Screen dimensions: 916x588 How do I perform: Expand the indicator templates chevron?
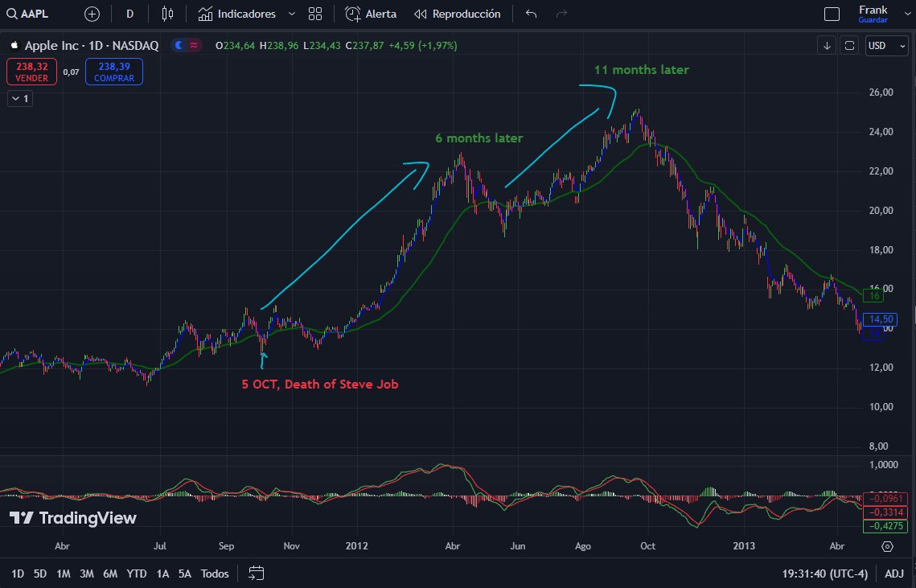(291, 14)
